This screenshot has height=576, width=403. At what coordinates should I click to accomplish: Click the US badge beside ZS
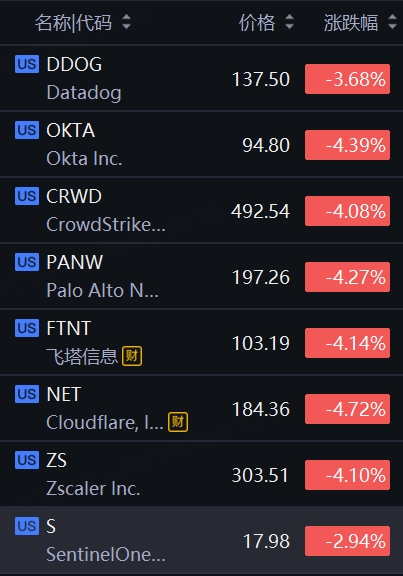point(27,460)
